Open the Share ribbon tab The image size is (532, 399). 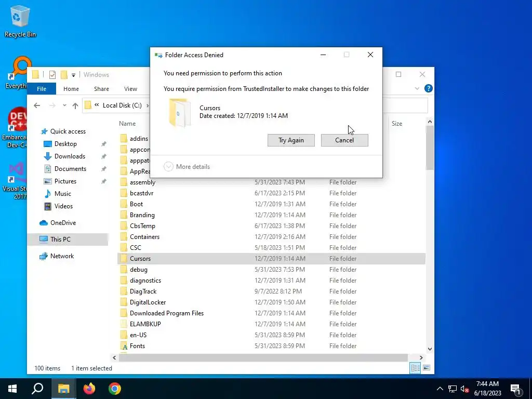pyautogui.click(x=101, y=89)
